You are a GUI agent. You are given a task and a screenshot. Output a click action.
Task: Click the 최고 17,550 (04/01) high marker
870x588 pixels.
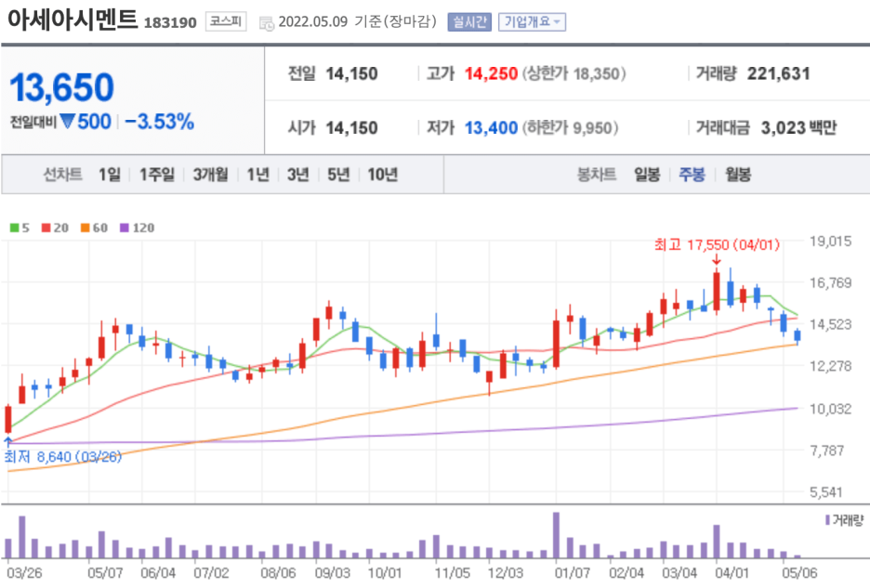coord(717,244)
